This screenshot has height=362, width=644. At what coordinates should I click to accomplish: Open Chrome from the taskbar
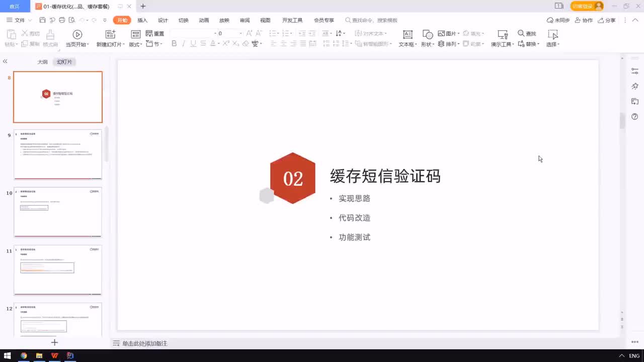(x=24, y=355)
